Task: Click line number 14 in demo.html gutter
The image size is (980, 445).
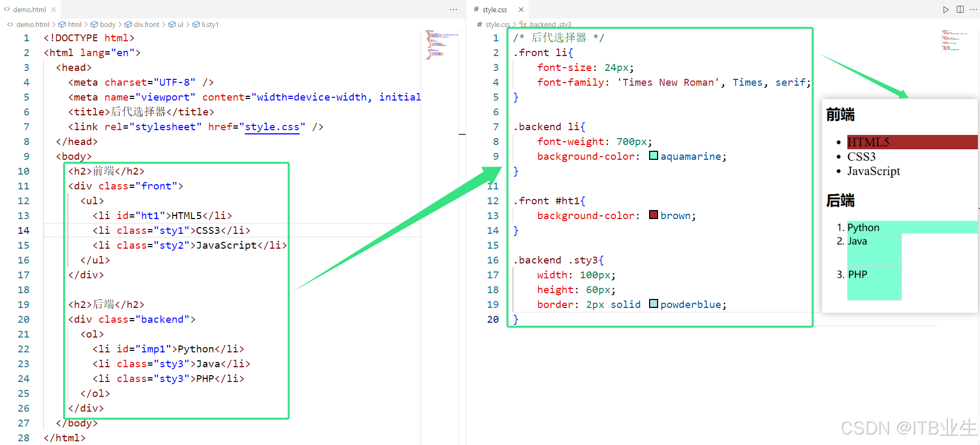Action: [24, 230]
